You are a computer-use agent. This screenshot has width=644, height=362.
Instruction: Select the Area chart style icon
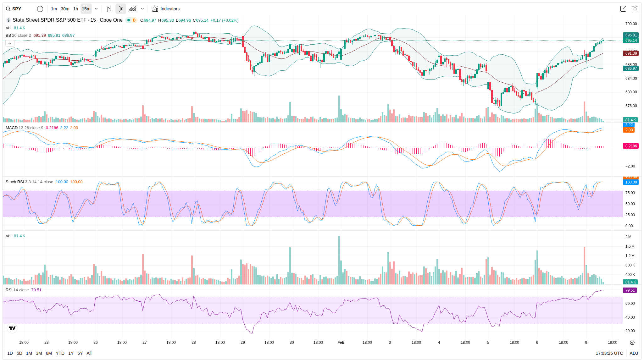pyautogui.click(x=133, y=9)
